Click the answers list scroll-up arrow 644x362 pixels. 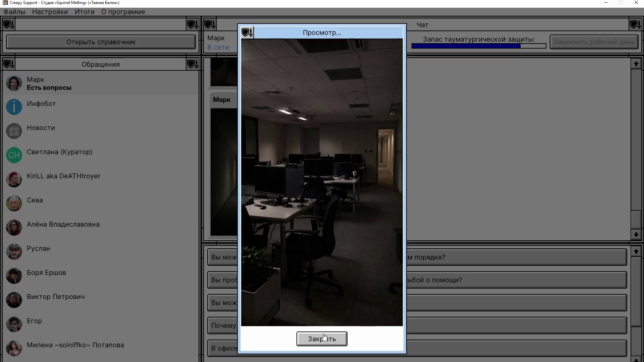(636, 251)
